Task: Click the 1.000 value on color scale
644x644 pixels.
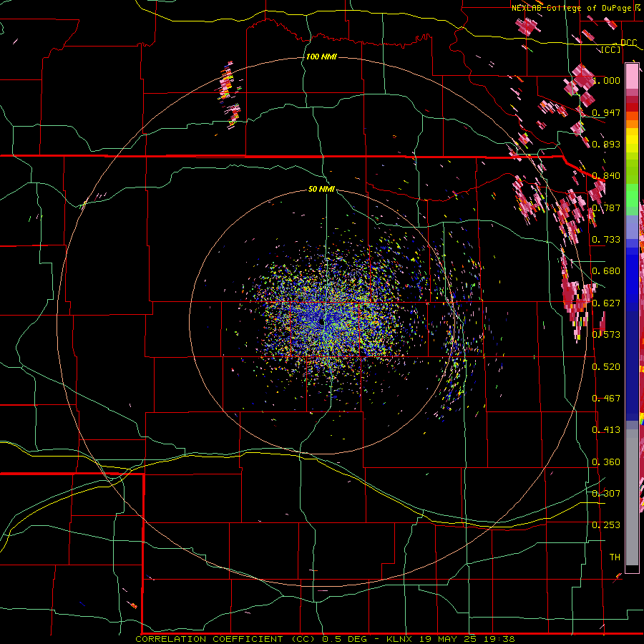Action: 606,80
